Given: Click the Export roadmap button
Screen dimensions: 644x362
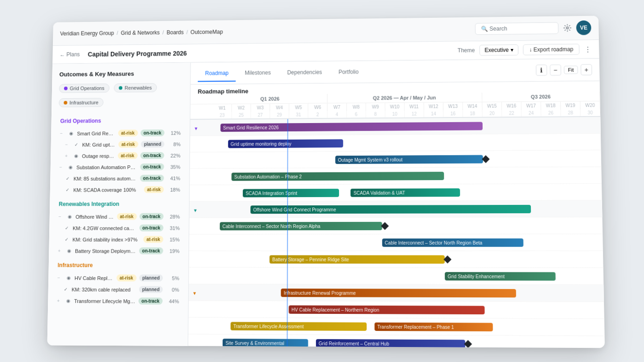Looking at the screenshot, I should (551, 49).
